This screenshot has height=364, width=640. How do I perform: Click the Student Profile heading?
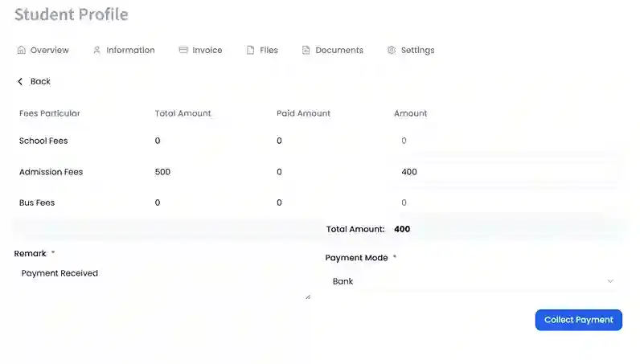[x=72, y=14]
